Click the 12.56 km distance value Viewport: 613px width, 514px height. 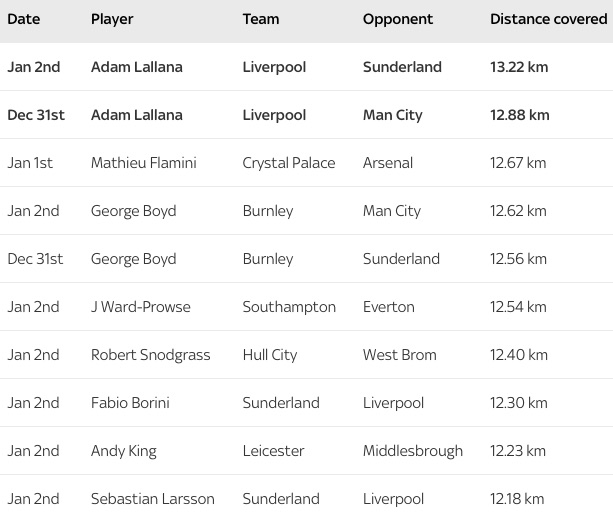tap(518, 259)
